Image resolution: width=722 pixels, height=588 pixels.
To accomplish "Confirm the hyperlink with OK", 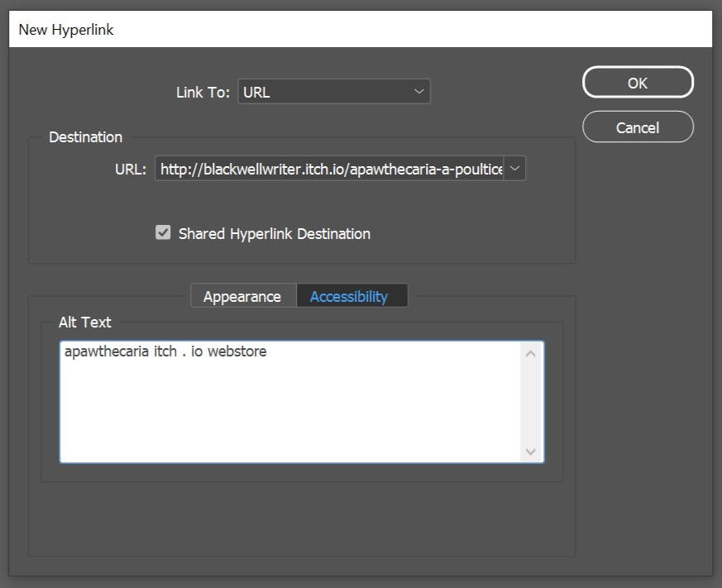I will [x=638, y=82].
